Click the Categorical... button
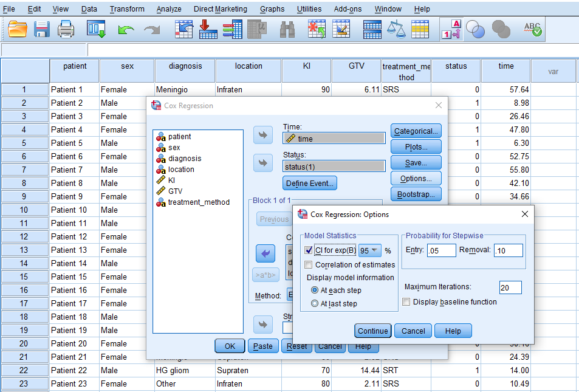579x392 pixels. pyautogui.click(x=416, y=131)
